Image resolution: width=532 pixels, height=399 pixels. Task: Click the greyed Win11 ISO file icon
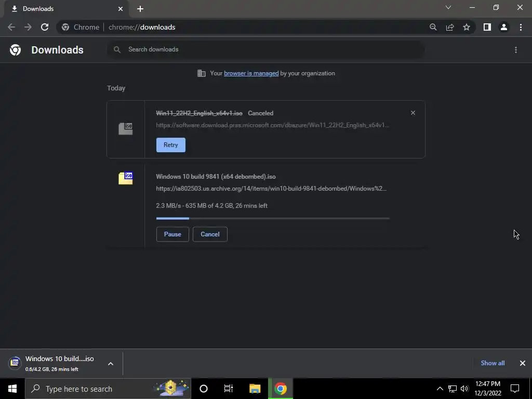(x=126, y=129)
